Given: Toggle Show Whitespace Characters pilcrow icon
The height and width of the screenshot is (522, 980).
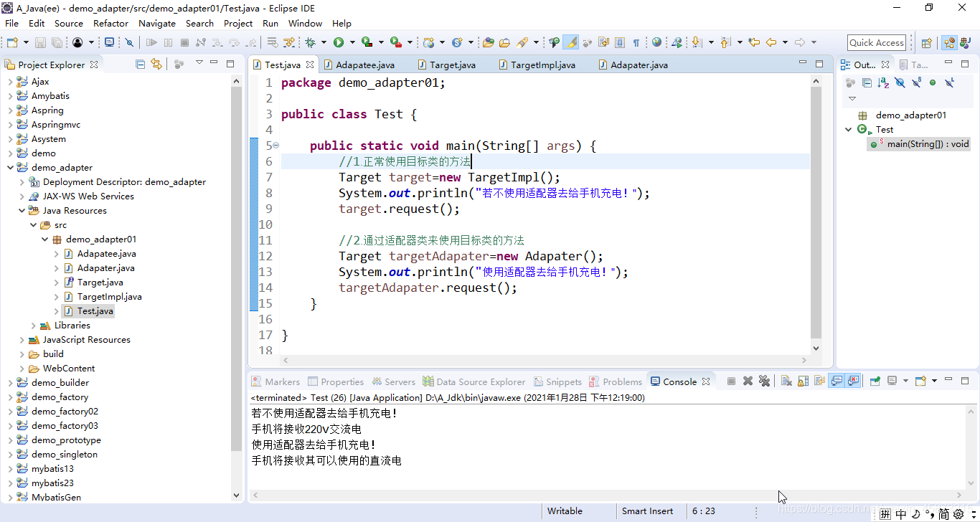Looking at the screenshot, I should pos(636,42).
